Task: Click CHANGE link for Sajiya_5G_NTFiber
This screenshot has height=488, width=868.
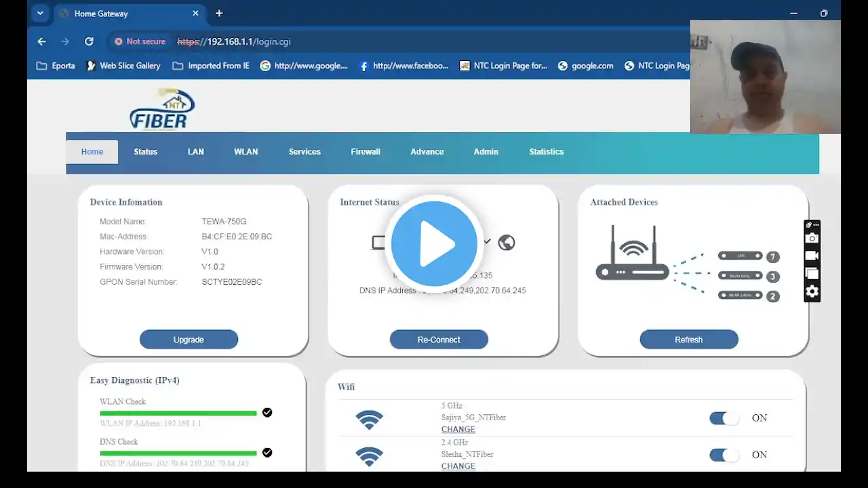Action: point(458,429)
